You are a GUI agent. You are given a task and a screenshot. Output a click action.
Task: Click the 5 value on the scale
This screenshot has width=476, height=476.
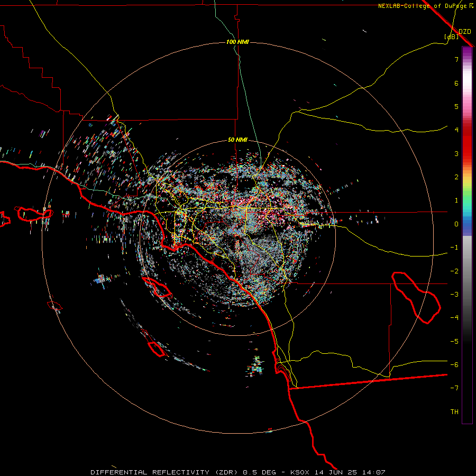coord(456,106)
